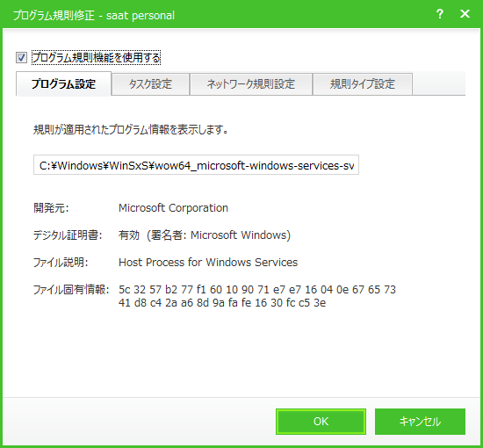Select the Microsoft Corporation developer text
483x448 pixels.
point(173,208)
